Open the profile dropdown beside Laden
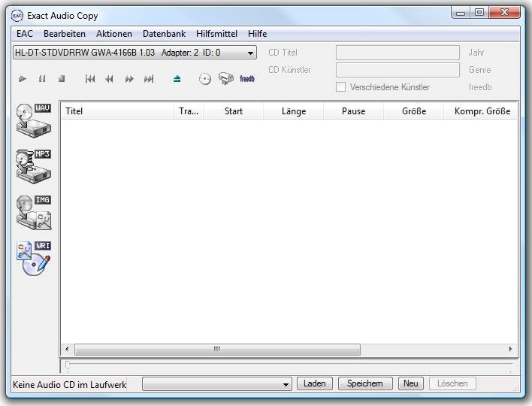This screenshot has height=406, width=532. click(x=217, y=384)
